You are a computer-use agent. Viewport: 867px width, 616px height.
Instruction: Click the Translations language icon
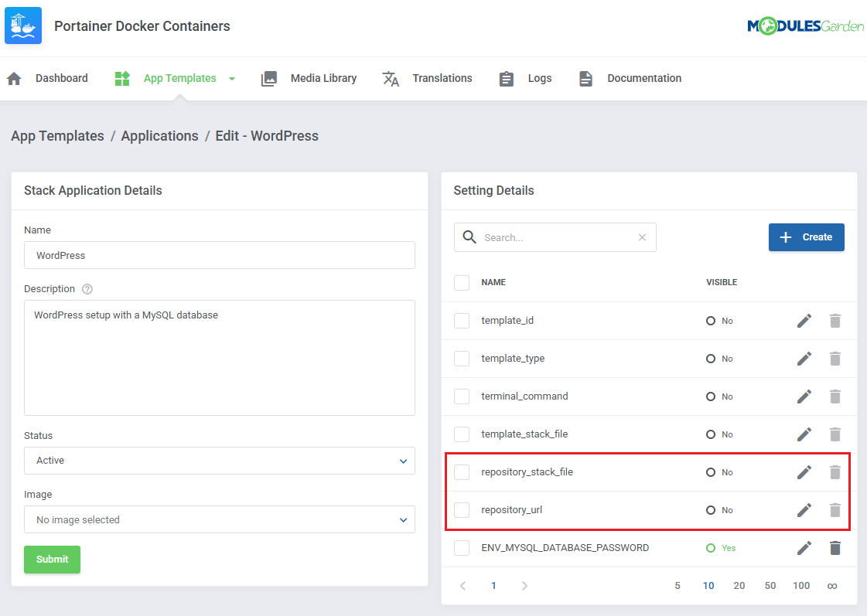(x=391, y=79)
